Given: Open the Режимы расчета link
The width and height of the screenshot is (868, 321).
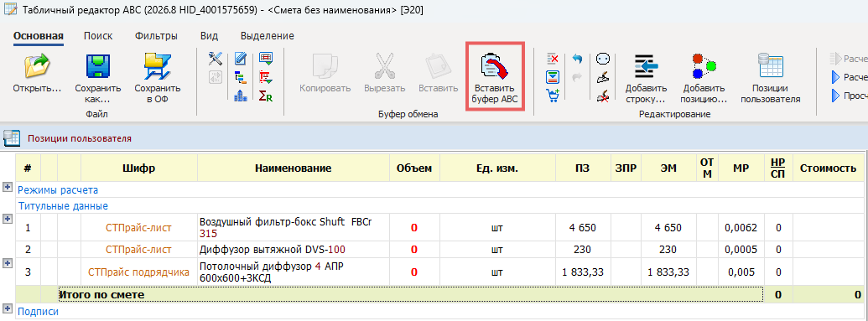Looking at the screenshot, I should [x=58, y=189].
